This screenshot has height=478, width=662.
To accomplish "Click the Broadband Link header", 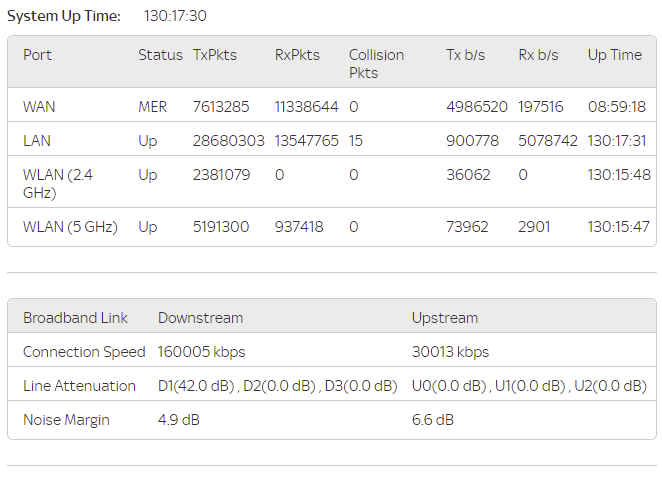I will 75,318.
